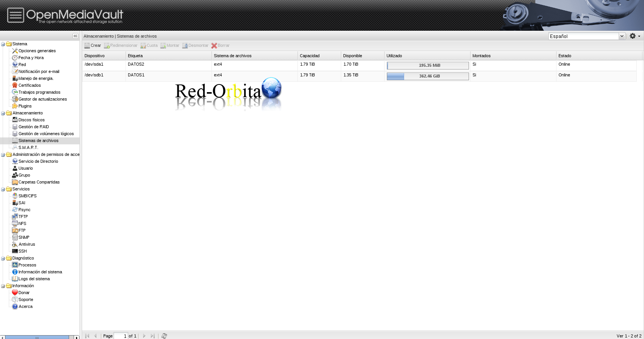Click the Donar heart icon
Screen dimensions: 644x339
(15, 293)
